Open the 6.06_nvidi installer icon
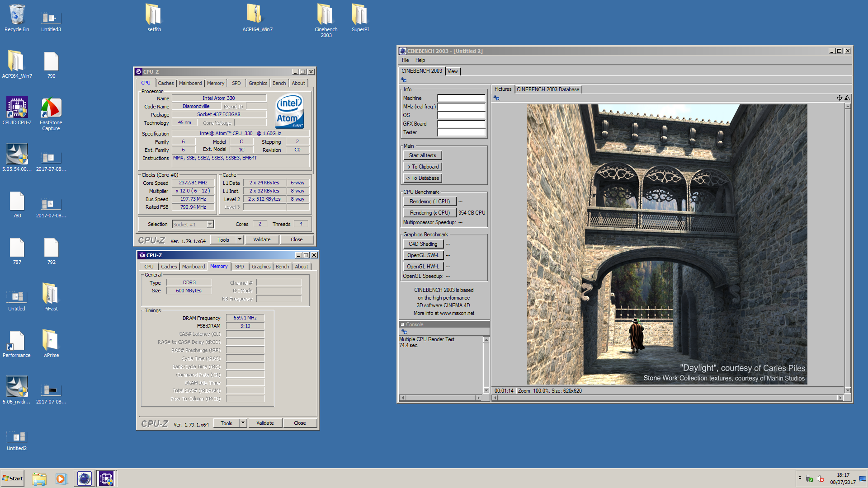The width and height of the screenshot is (868, 488). (x=17, y=390)
